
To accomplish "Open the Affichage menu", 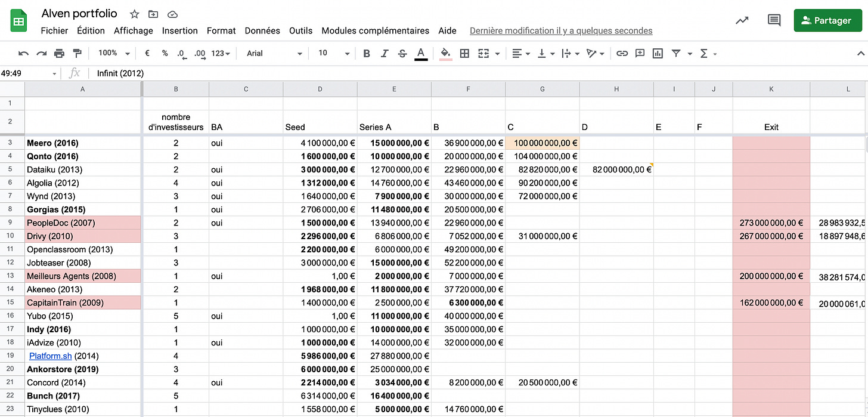I will tap(134, 30).
